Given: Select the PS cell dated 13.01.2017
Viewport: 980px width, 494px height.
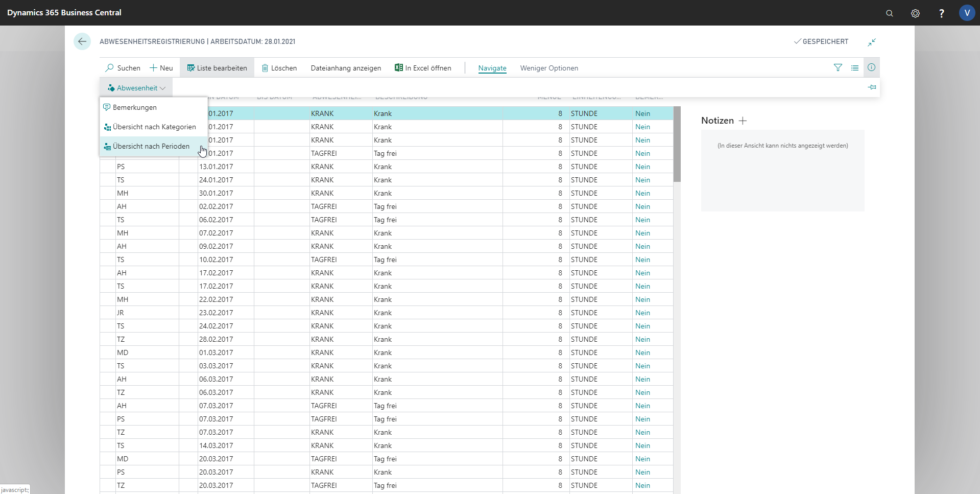Looking at the screenshot, I should [x=147, y=167].
